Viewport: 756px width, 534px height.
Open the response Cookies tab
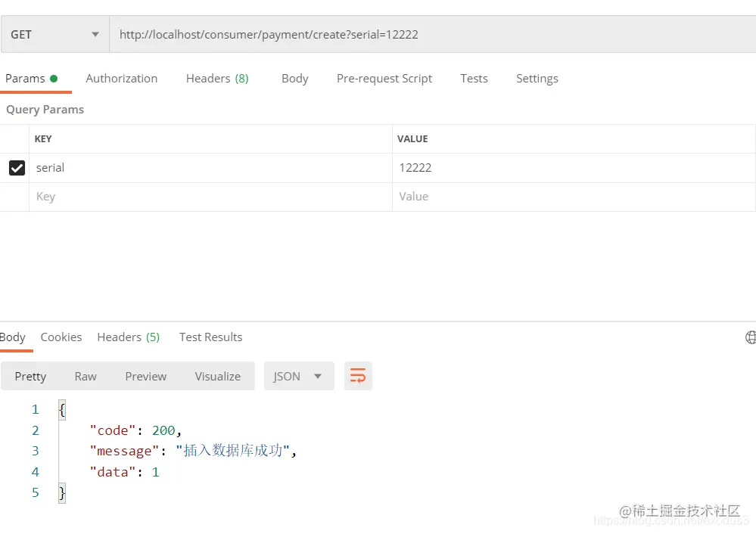pyautogui.click(x=61, y=337)
